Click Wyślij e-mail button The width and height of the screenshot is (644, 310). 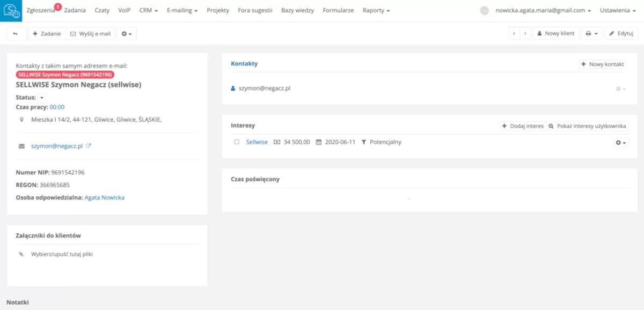pos(91,33)
